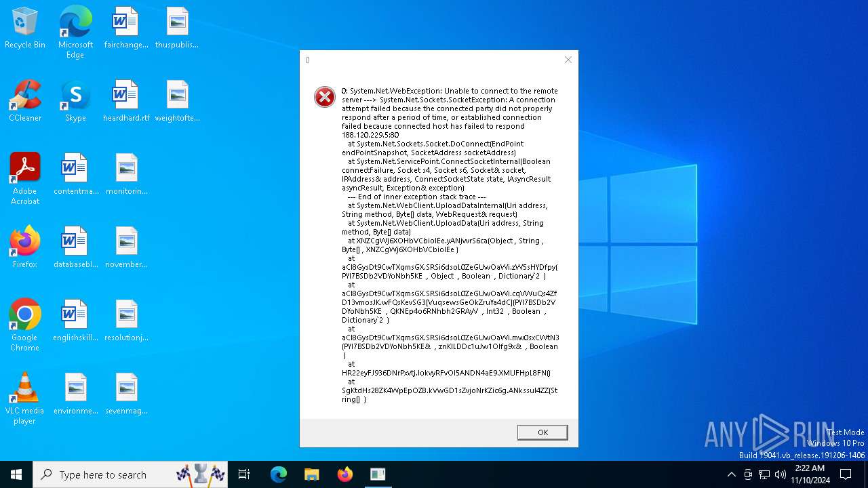The height and width of the screenshot is (488, 868).
Task: Open the volume control tray icon
Action: click(781, 474)
